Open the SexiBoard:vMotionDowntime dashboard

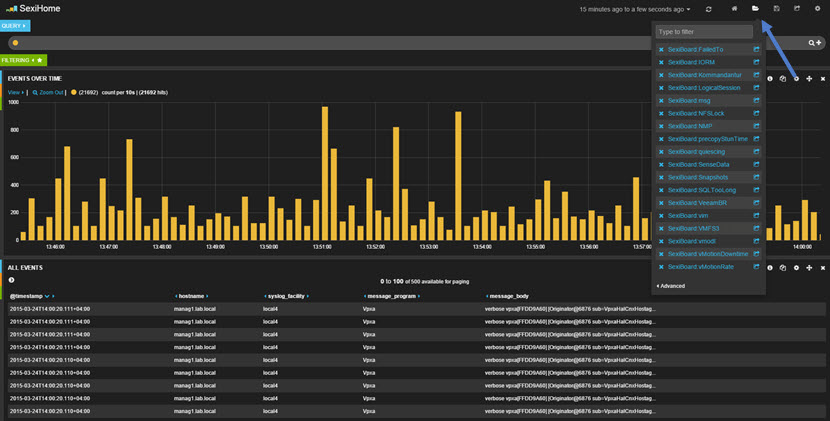[708, 254]
